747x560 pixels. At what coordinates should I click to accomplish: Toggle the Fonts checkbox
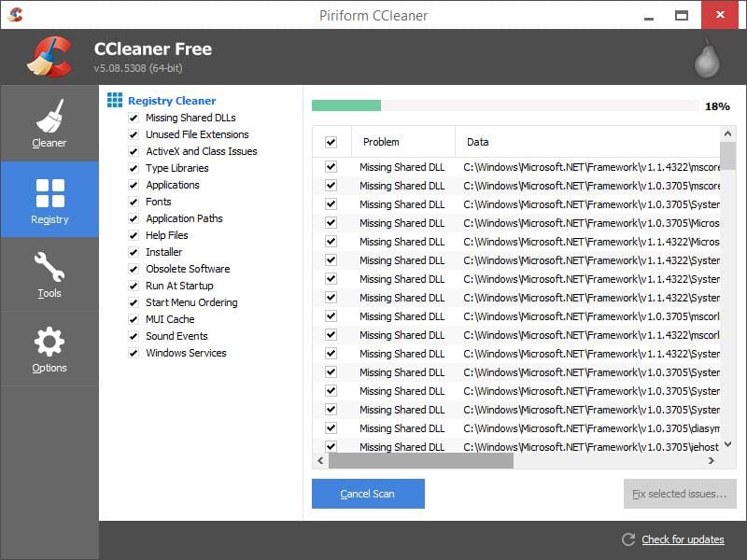coord(134,202)
